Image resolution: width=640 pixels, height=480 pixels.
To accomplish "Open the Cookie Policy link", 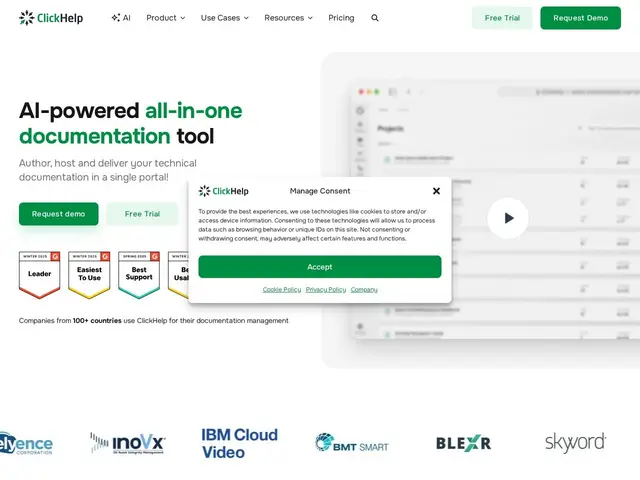I will click(282, 289).
